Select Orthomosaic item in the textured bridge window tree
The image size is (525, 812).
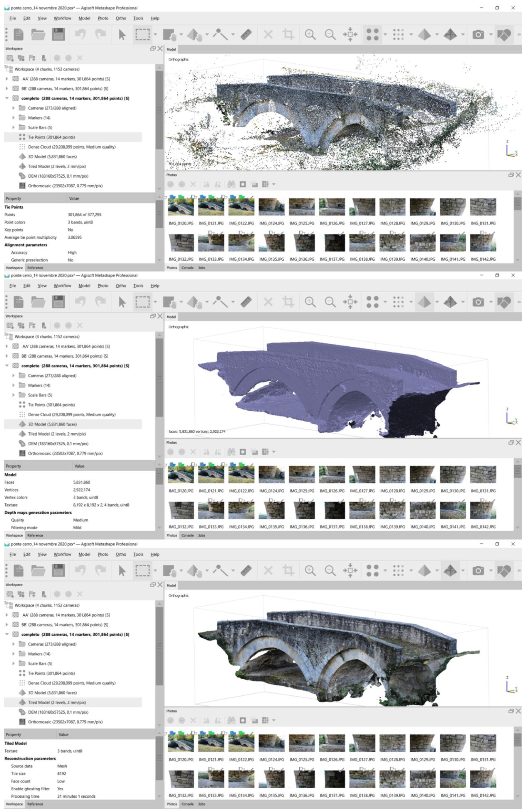pyautogui.click(x=65, y=722)
